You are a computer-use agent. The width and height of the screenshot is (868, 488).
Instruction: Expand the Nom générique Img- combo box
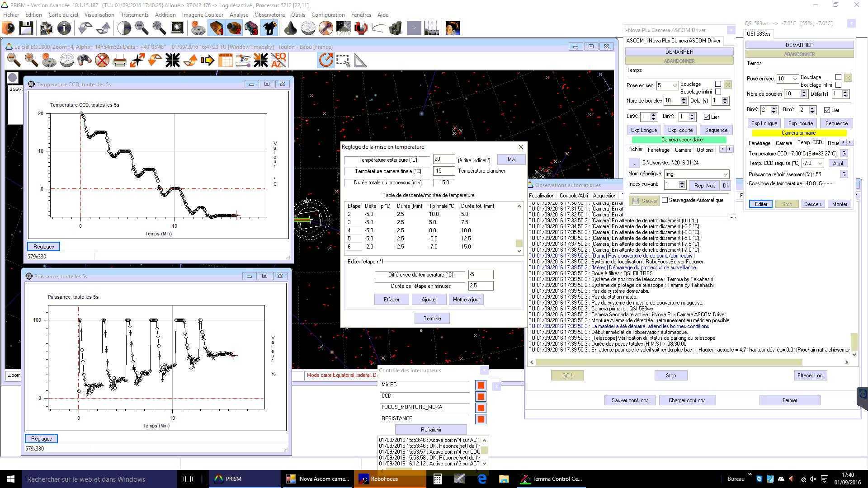point(725,174)
